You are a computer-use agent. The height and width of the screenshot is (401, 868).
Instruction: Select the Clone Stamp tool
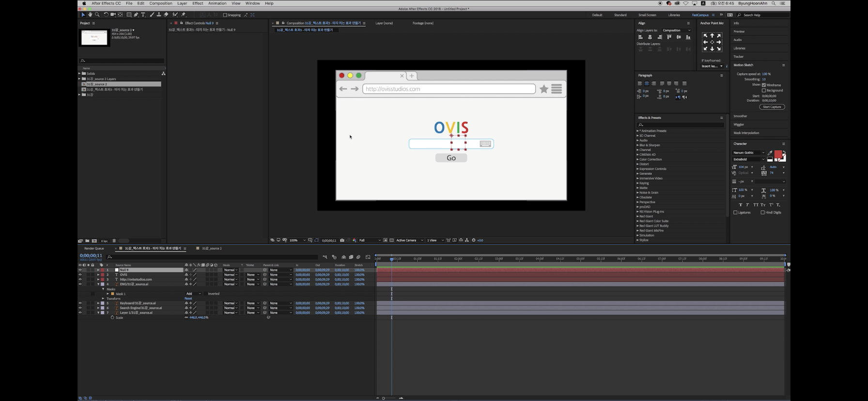pos(158,15)
